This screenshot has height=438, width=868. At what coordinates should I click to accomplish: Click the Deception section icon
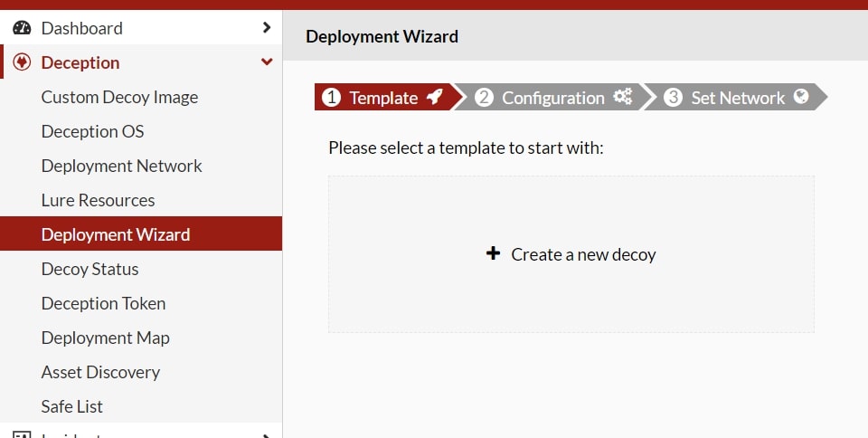click(x=23, y=62)
